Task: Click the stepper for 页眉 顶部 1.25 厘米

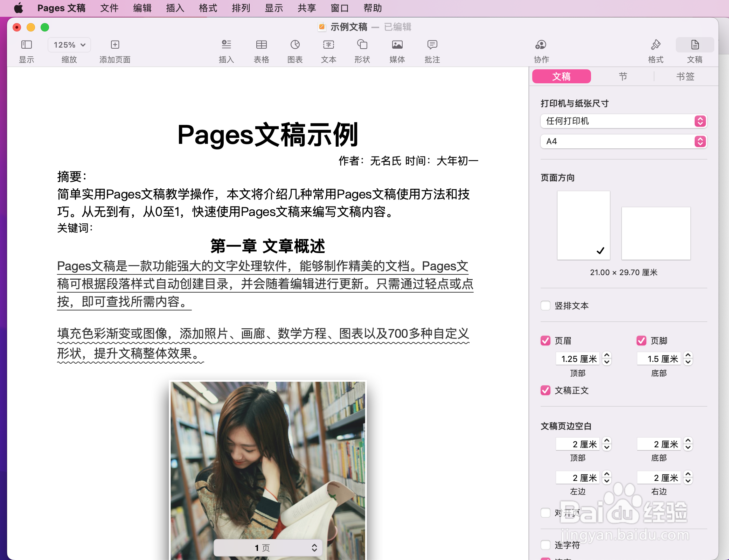Action: coord(607,359)
